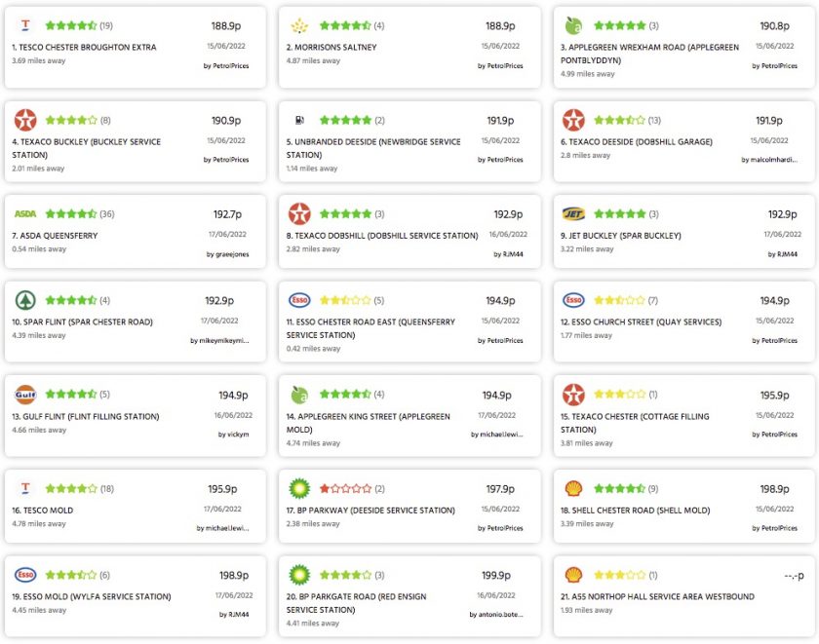Viewport: 819px width, 644px height.
Task: Click the 188.9p price on Tesco Chester Broughton
Action: pos(226,25)
